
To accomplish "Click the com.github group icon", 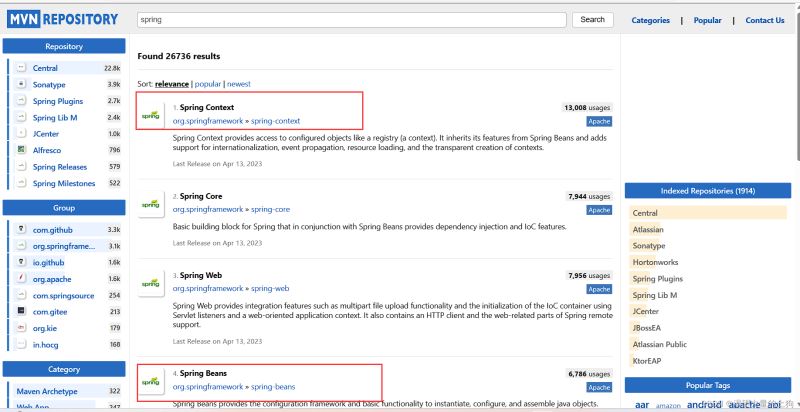I will (21, 229).
